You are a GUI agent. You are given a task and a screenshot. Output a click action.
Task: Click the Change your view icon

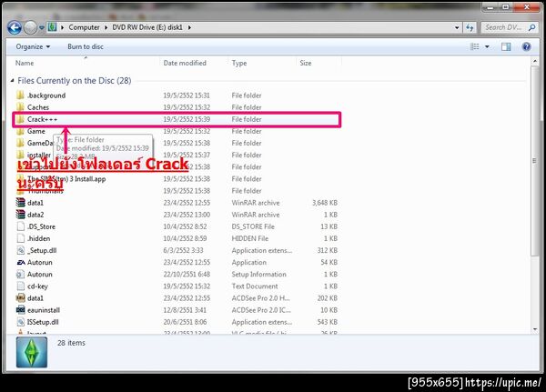pos(475,46)
